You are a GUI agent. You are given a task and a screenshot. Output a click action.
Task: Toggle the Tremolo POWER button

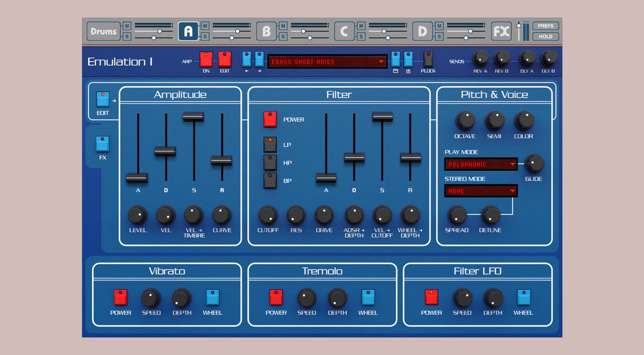276,297
